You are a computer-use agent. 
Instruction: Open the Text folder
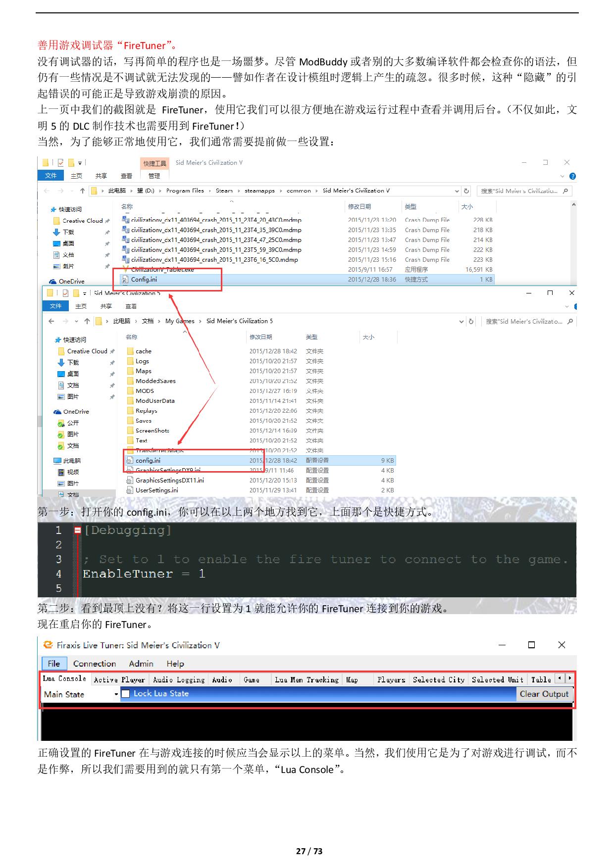[x=141, y=440]
